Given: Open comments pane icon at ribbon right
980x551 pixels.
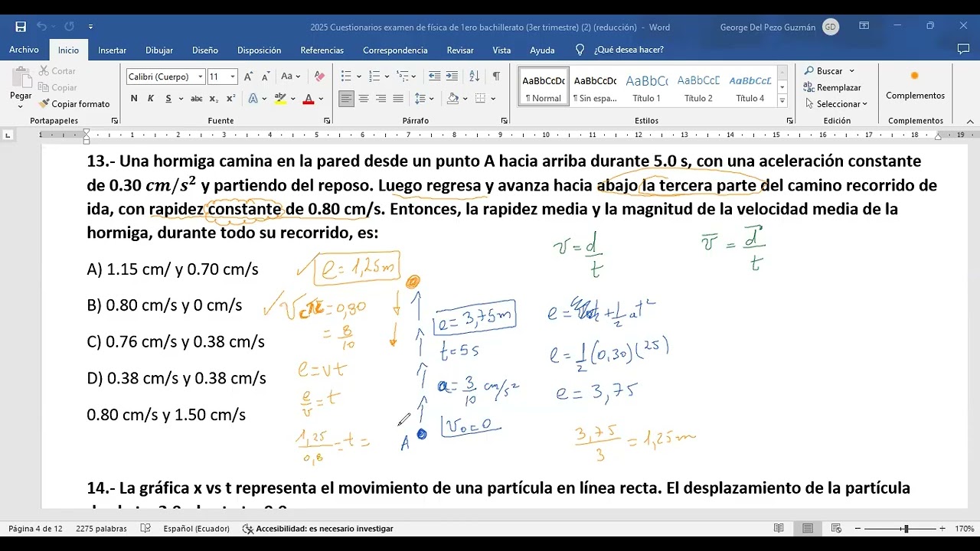Looking at the screenshot, I should coord(963,50).
